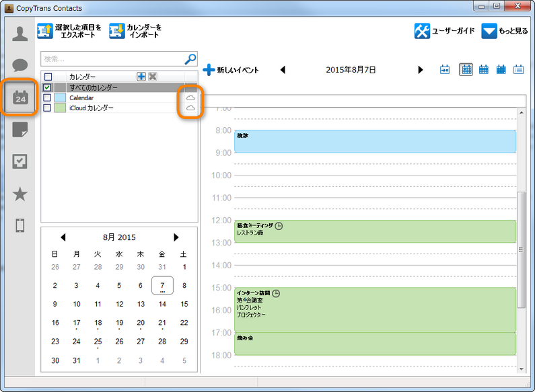The height and width of the screenshot is (392, 535).
Task: Click reminder clock on インターン訪問
Action: 276,293
